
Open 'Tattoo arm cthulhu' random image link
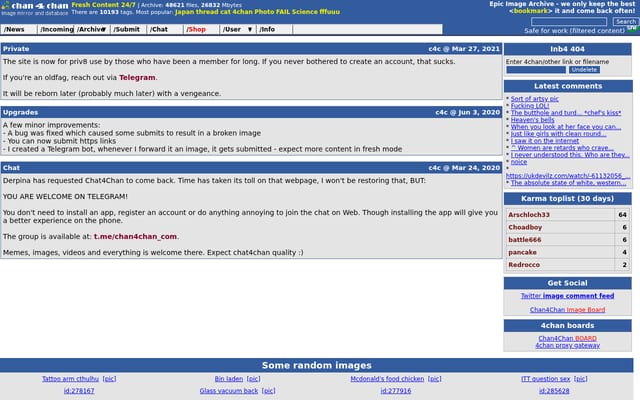70,379
